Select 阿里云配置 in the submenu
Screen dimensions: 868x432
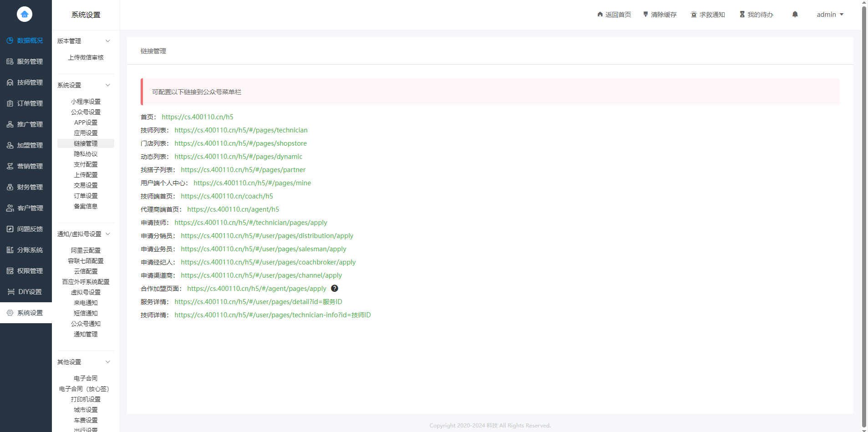tap(86, 250)
